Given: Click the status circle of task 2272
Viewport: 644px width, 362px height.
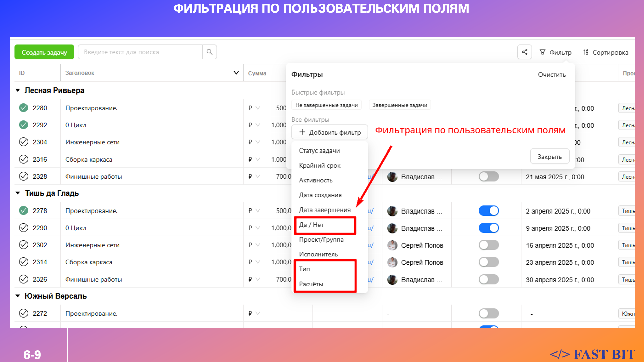Looking at the screenshot, I should (23, 313).
